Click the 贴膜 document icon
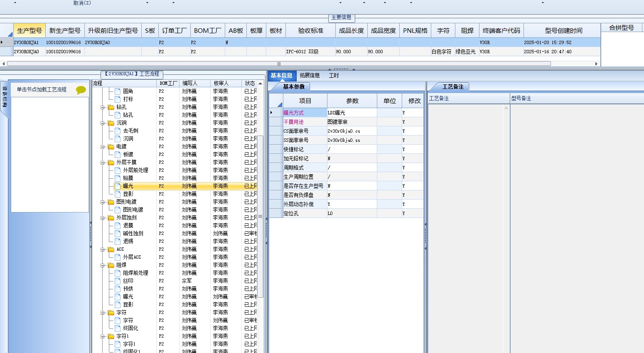This screenshot has width=644, height=353. click(118, 178)
